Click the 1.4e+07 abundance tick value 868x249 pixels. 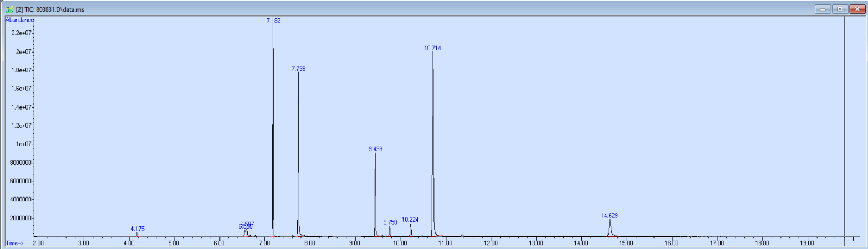pos(23,107)
